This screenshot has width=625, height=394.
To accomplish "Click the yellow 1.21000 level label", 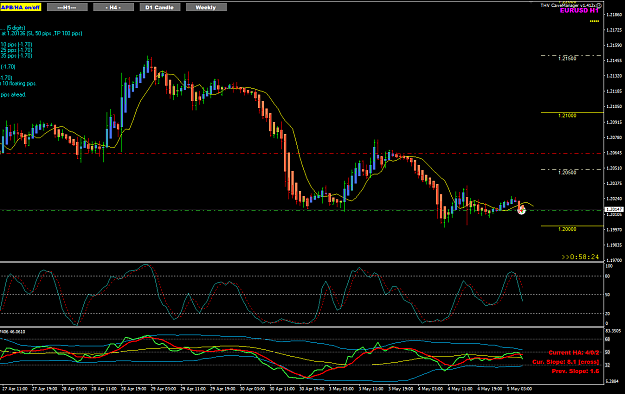I will (567, 116).
